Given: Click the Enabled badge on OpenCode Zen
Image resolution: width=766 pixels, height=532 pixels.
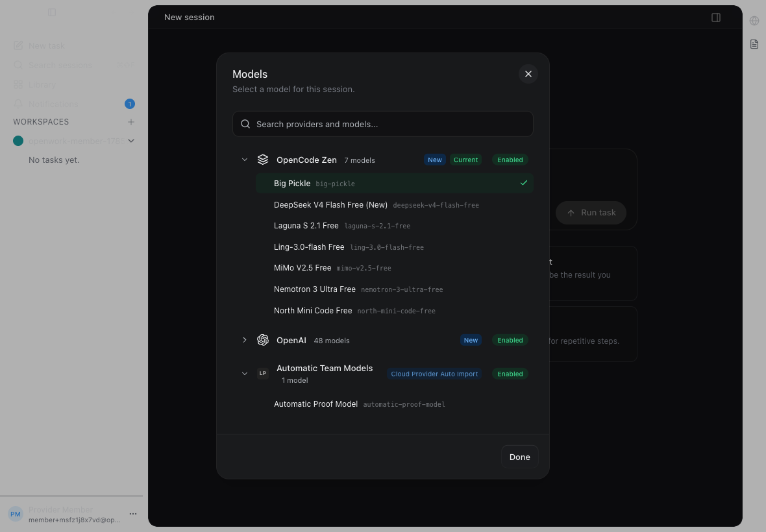Looking at the screenshot, I should [x=510, y=160].
